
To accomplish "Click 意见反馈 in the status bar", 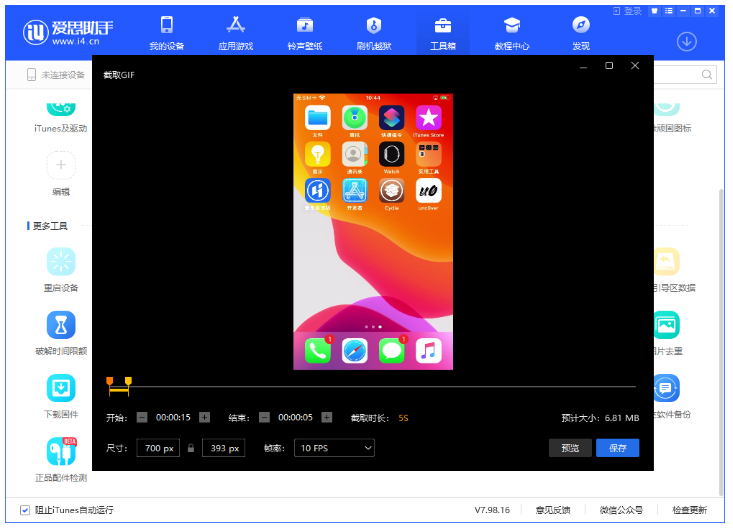I will [x=553, y=510].
